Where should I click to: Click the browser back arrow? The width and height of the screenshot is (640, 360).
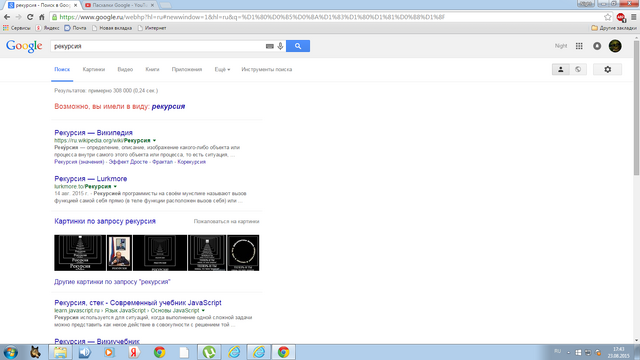7,17
